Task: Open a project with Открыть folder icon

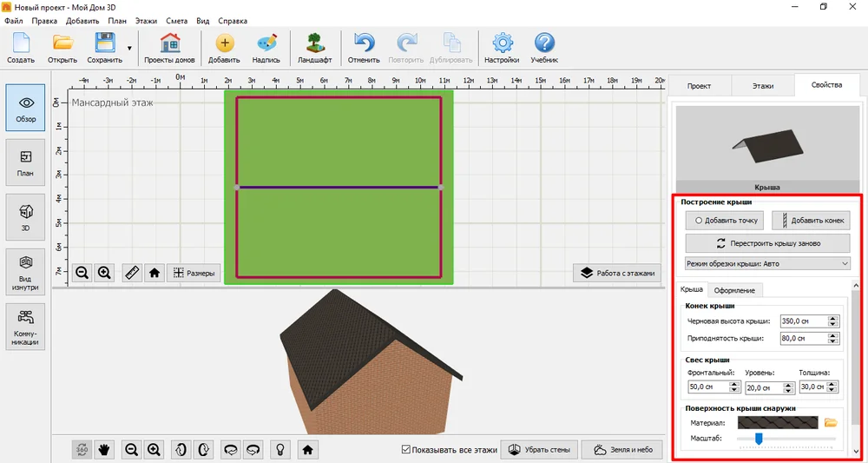Action: 62,48
